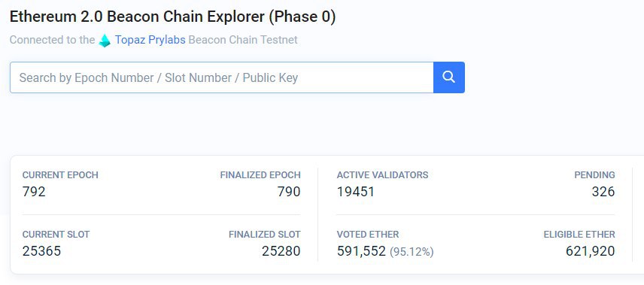The width and height of the screenshot is (644, 285).
Task: Click the Topaz gem logo icon
Action: [105, 41]
